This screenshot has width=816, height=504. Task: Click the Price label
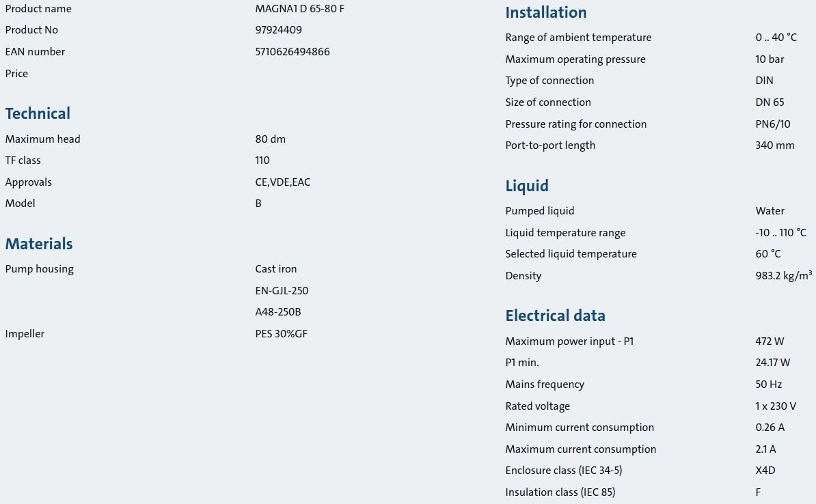point(16,74)
